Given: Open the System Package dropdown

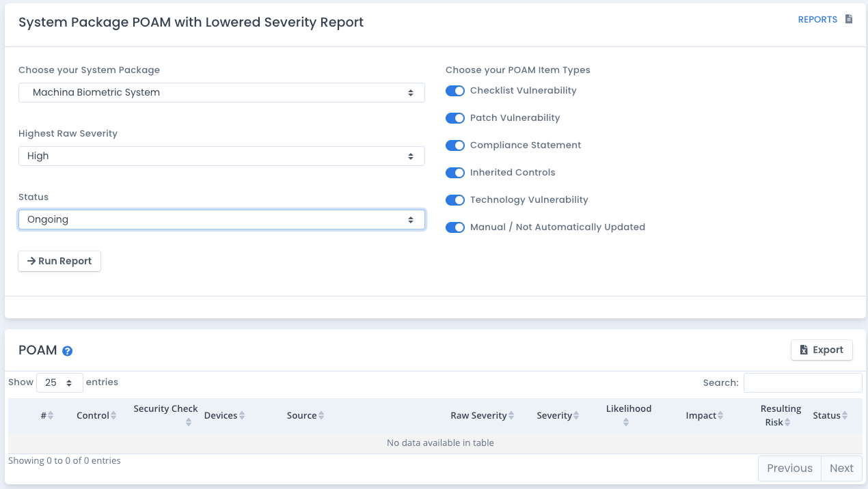Looking at the screenshot, I should [221, 92].
